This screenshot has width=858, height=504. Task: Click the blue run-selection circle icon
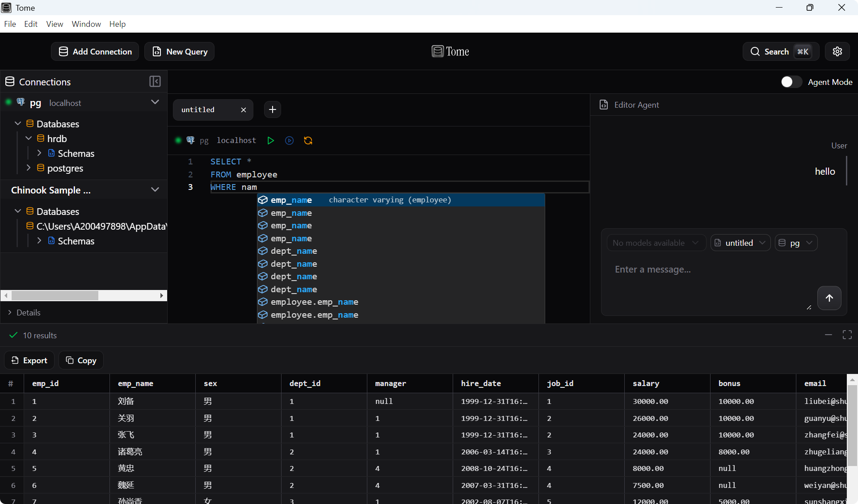pos(289,141)
